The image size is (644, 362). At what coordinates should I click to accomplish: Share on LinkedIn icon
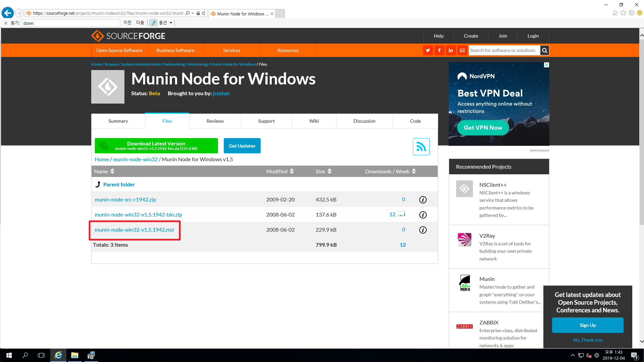coord(451,50)
